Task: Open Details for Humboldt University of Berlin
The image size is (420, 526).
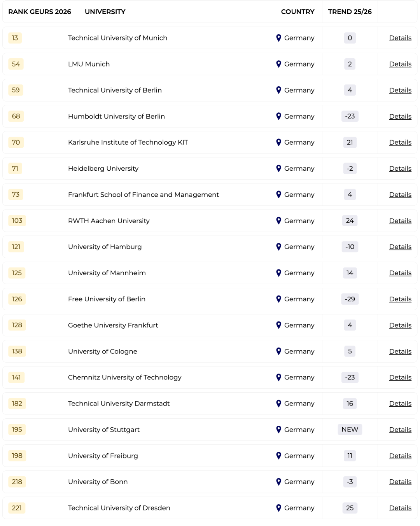Action: (400, 116)
